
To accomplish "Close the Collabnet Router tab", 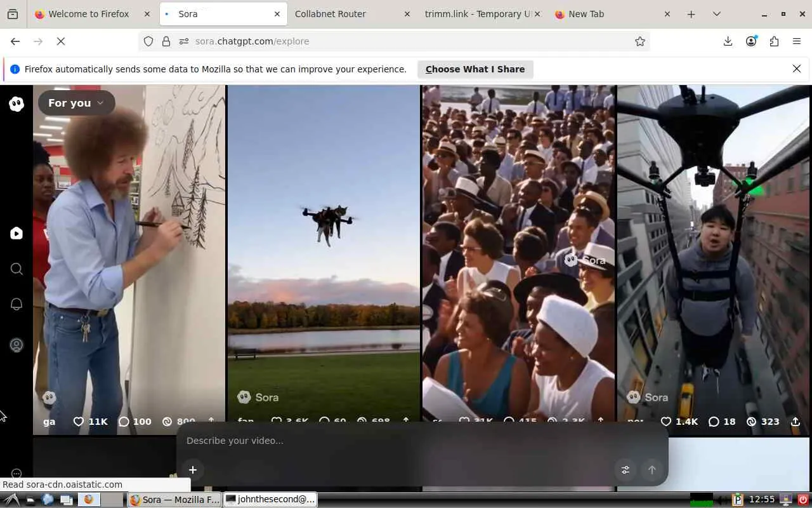I will click(x=407, y=14).
